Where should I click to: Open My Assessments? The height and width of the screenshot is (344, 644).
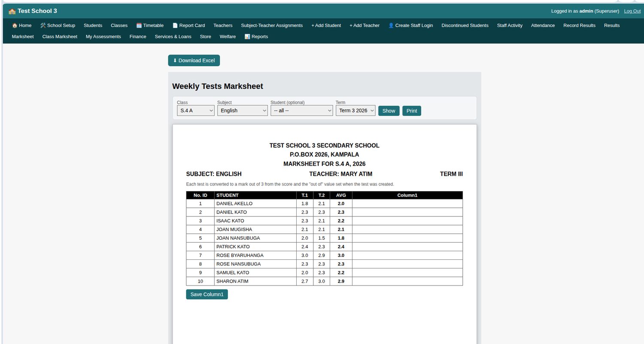click(x=103, y=37)
